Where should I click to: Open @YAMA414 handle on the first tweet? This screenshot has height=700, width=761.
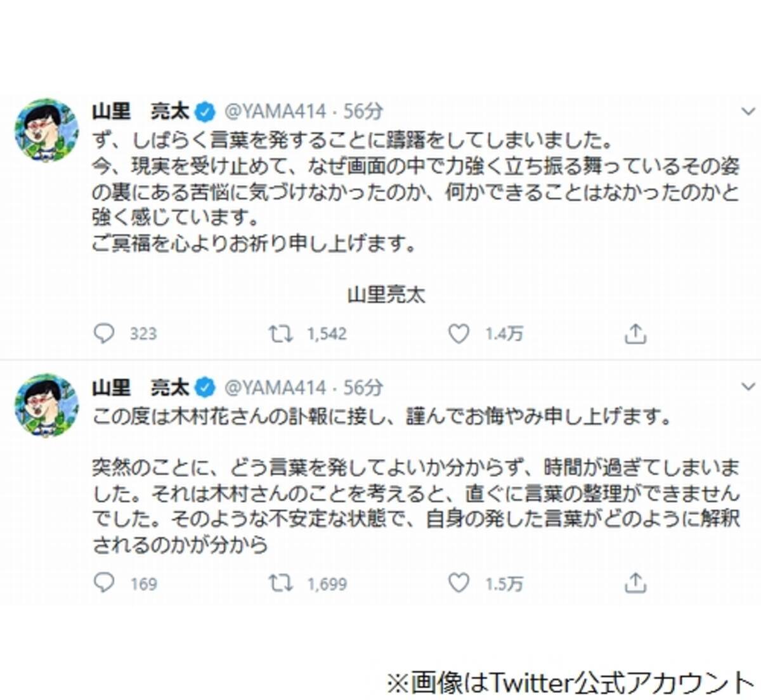point(275,112)
